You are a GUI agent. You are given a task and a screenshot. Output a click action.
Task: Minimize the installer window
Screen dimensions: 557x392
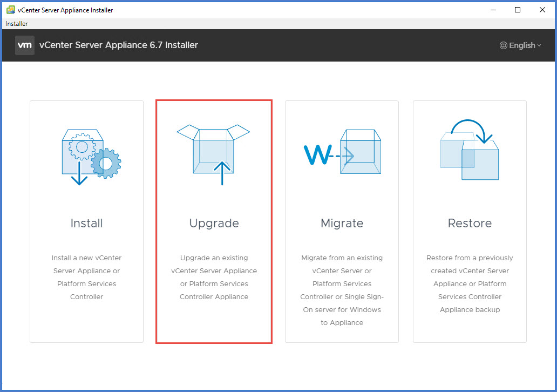(x=493, y=10)
